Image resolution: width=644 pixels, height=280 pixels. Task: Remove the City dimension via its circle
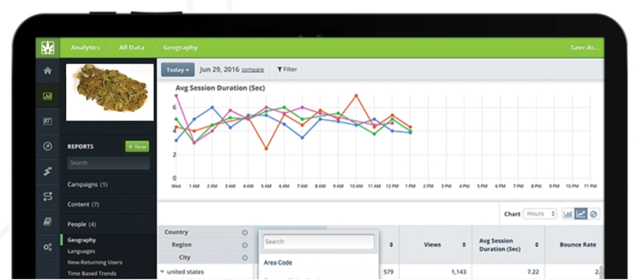tap(245, 257)
